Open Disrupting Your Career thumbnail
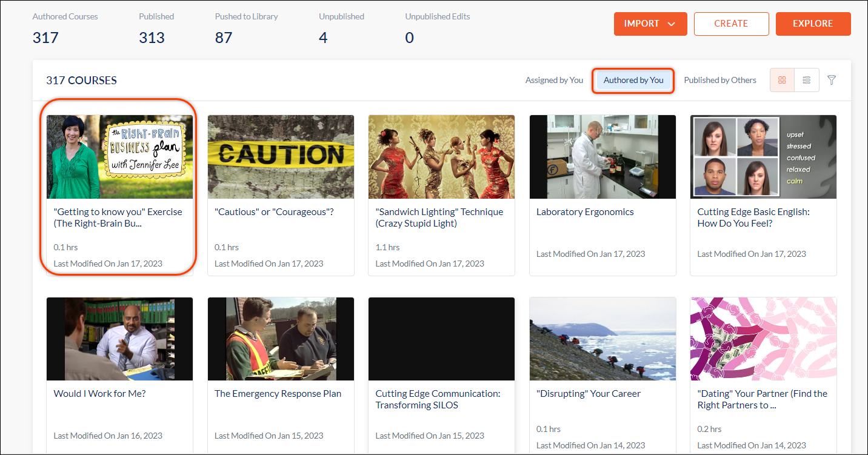868x455 pixels. point(603,339)
